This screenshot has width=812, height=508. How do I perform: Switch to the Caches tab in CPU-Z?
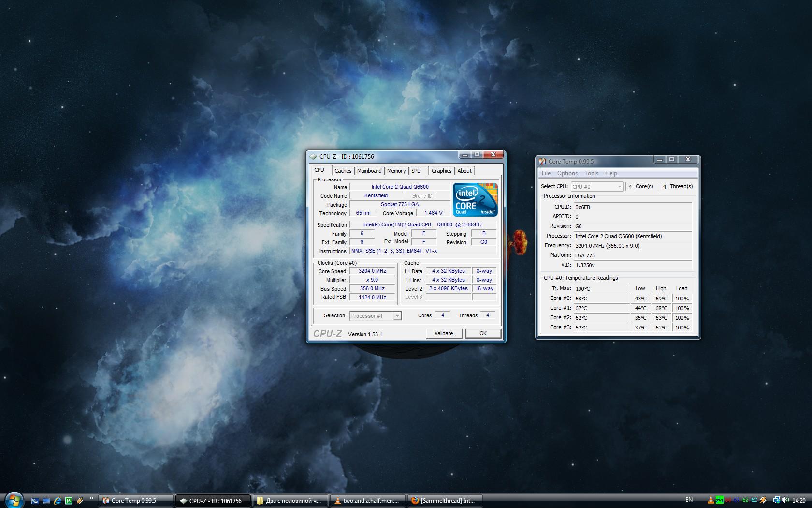343,171
